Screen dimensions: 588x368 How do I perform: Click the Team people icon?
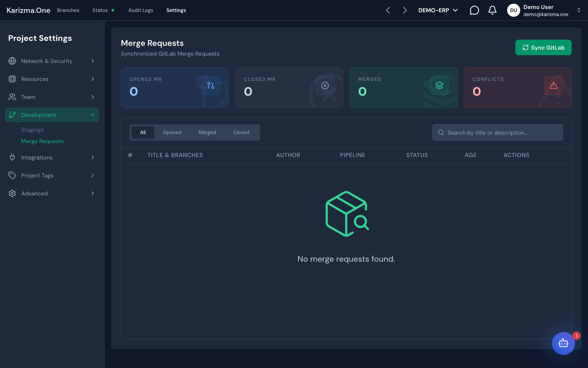12,97
